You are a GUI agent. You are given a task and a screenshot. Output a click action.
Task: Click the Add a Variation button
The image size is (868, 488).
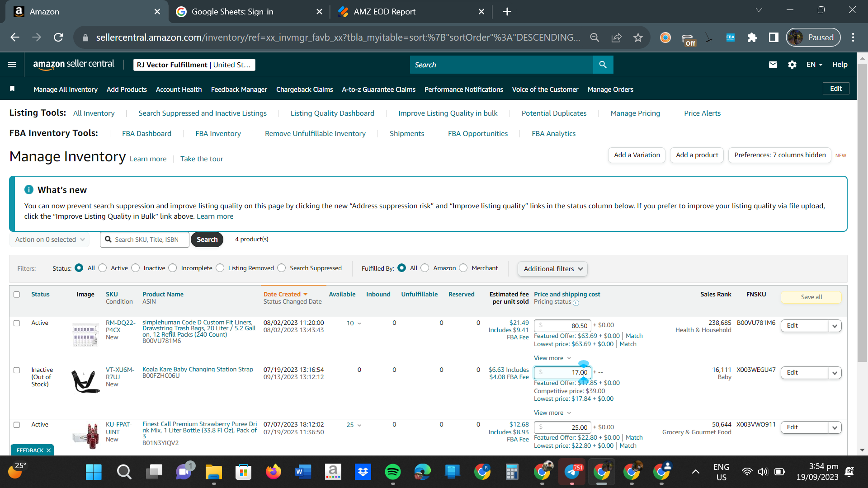click(637, 155)
